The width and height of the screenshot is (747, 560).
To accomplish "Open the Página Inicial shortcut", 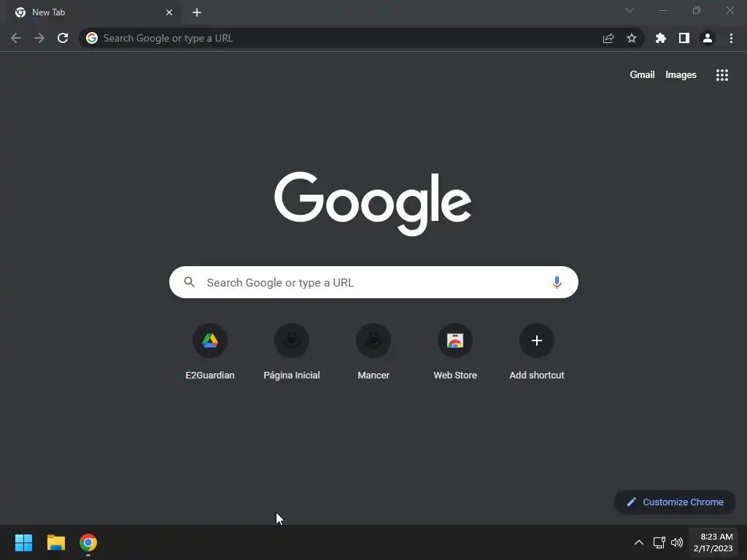I will (x=292, y=351).
